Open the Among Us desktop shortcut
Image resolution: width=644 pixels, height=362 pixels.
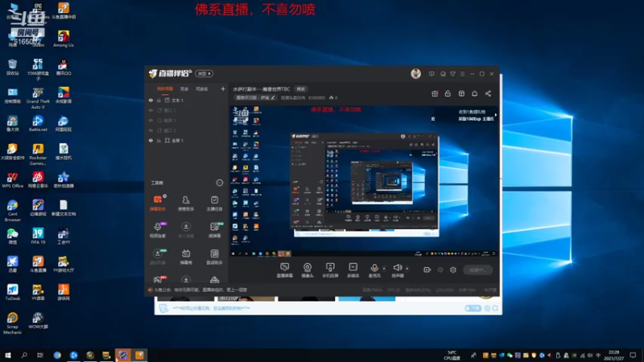pos(64,39)
